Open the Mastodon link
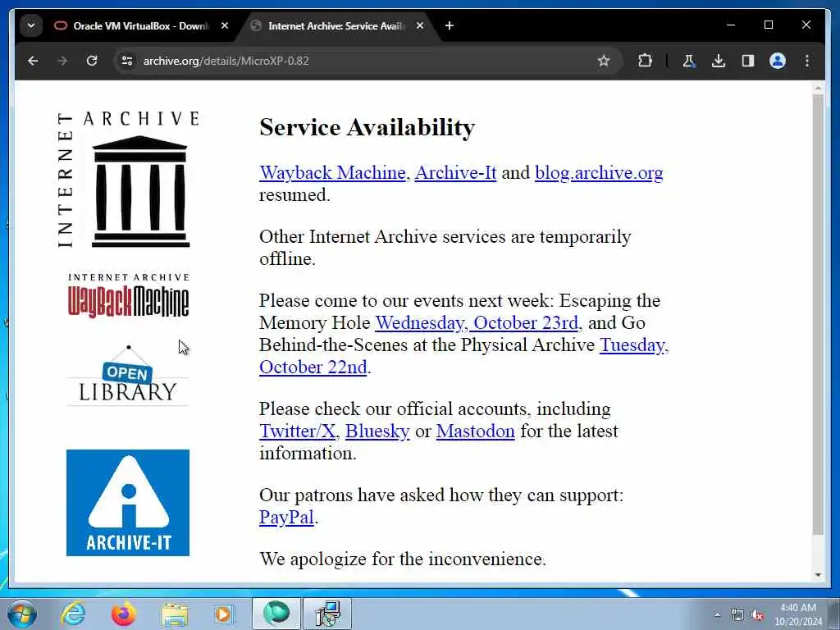Viewport: 840px width, 630px height. tap(475, 431)
